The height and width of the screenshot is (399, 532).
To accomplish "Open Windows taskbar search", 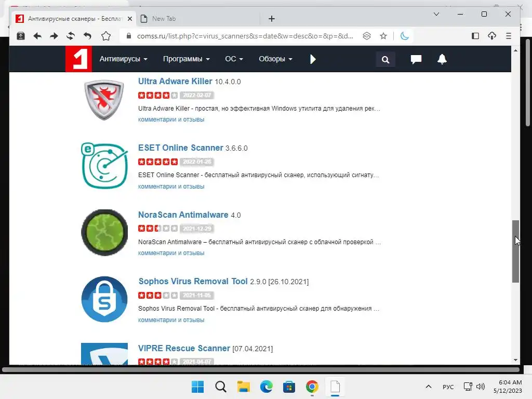I will pos(220,387).
